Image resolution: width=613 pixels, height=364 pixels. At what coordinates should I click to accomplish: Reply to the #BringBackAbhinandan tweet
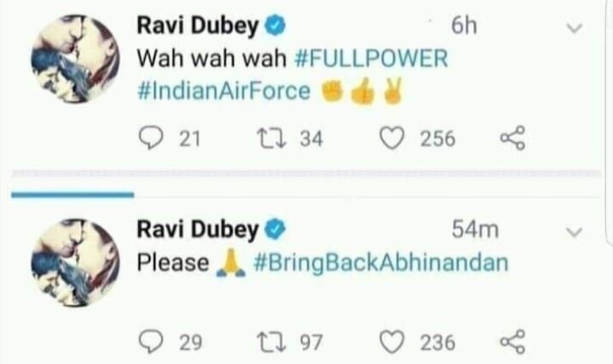click(152, 342)
